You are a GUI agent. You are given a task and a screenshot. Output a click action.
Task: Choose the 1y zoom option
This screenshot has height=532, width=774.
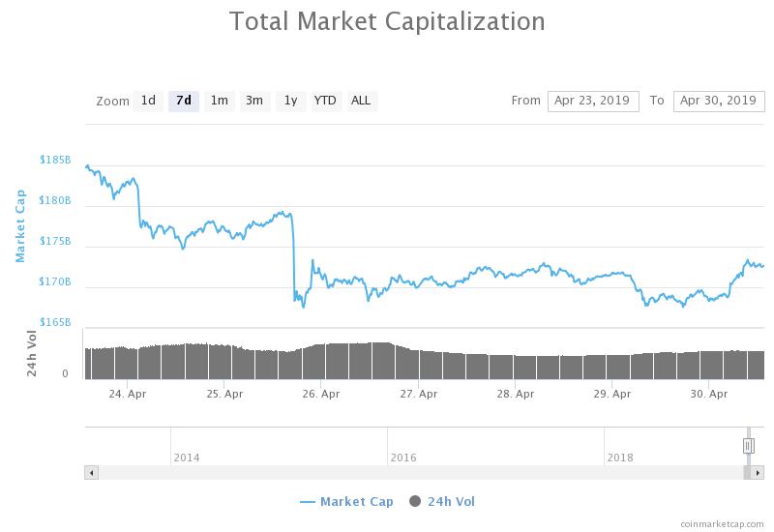point(291,102)
